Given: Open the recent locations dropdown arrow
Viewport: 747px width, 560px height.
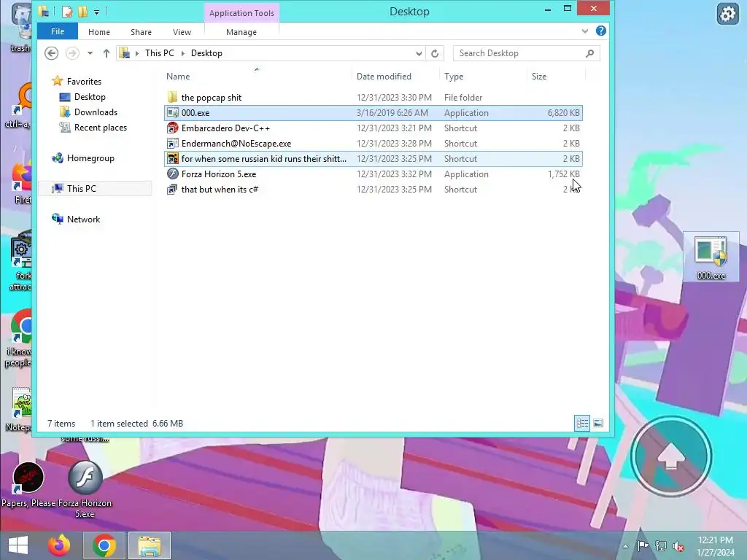Looking at the screenshot, I should point(90,53).
